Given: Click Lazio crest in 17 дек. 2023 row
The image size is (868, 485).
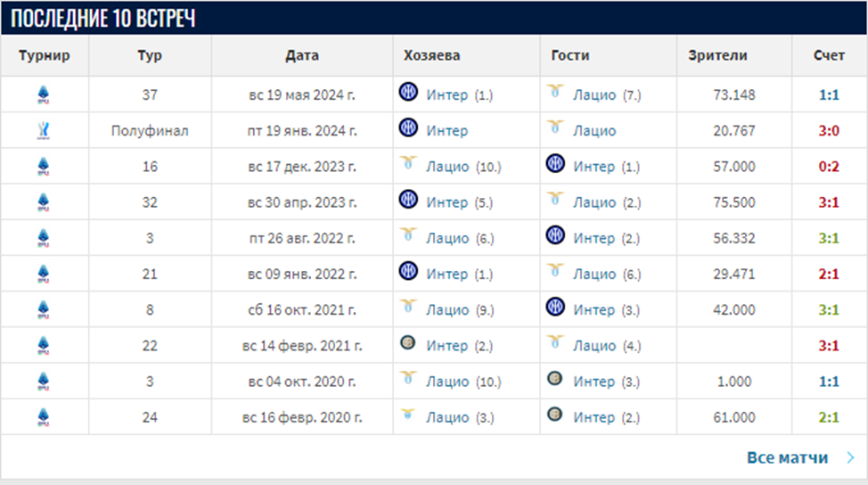Looking at the screenshot, I should tap(408, 165).
